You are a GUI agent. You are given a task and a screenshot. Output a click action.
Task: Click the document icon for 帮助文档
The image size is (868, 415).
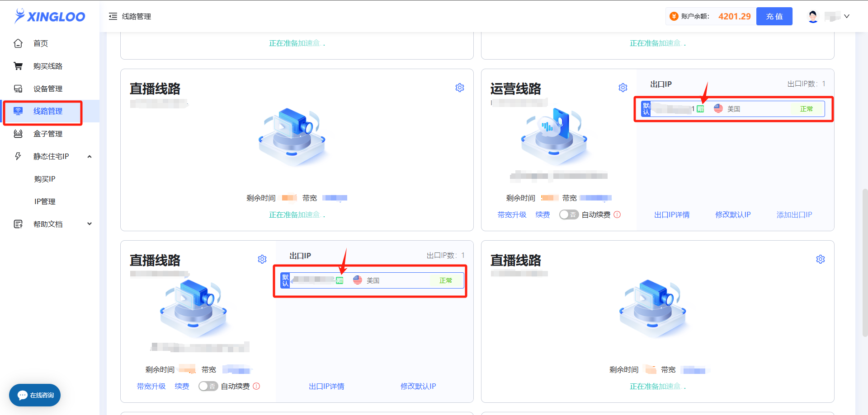(x=18, y=224)
